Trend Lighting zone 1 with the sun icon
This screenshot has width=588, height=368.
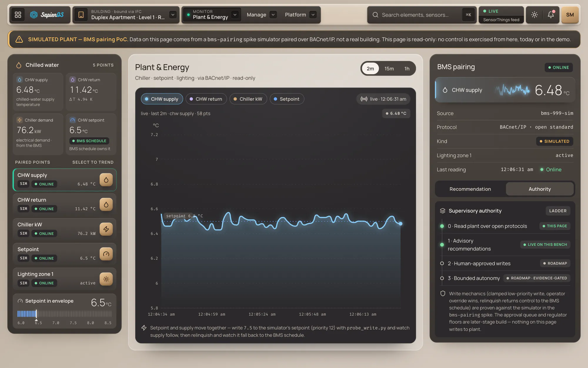tap(106, 279)
